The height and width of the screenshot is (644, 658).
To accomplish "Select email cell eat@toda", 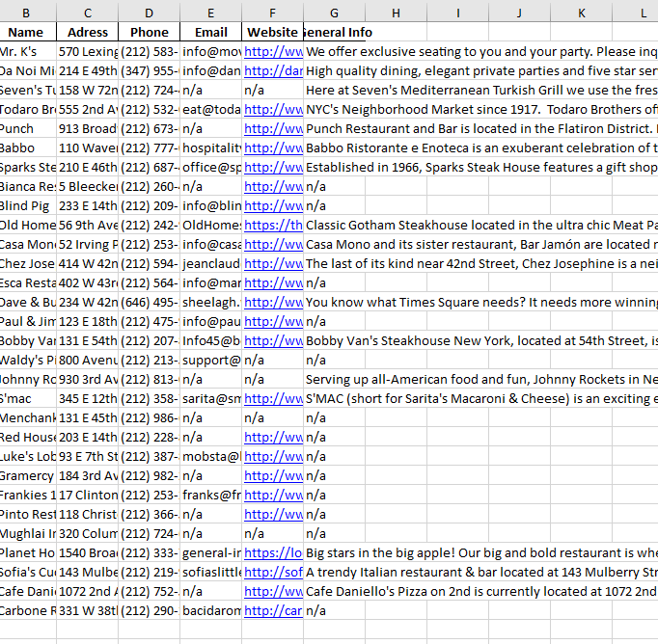I will (210, 110).
